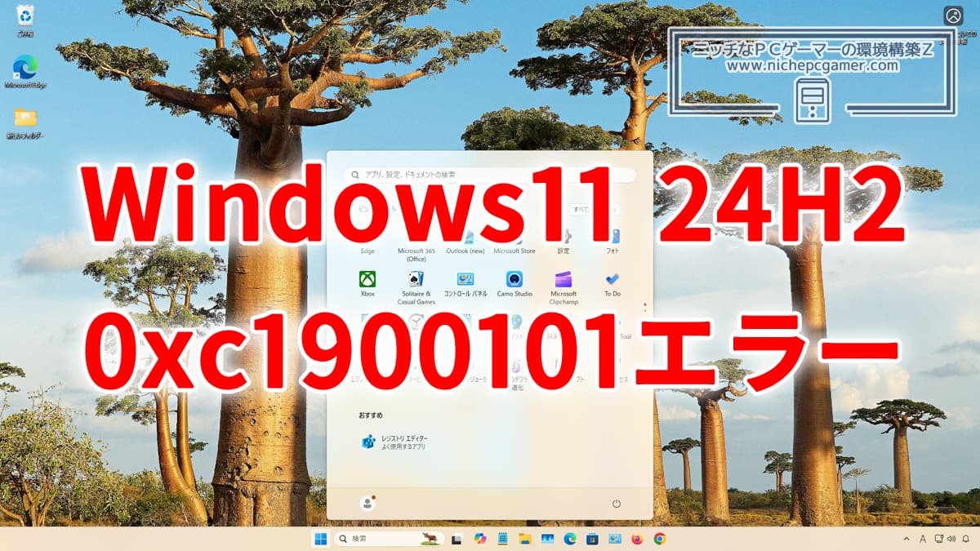Click the Start menu search field
980x551 pixels.
(489, 175)
